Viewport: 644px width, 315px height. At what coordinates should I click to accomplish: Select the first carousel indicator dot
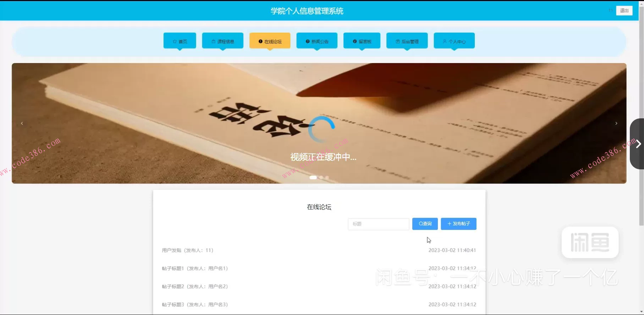(x=313, y=178)
